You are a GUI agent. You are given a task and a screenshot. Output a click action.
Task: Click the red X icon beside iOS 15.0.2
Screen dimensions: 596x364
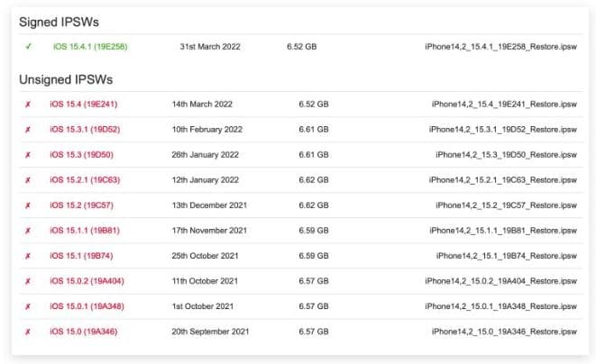[x=28, y=281]
